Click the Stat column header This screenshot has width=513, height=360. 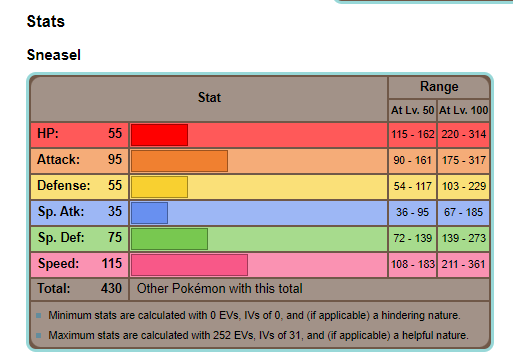pyautogui.click(x=209, y=98)
